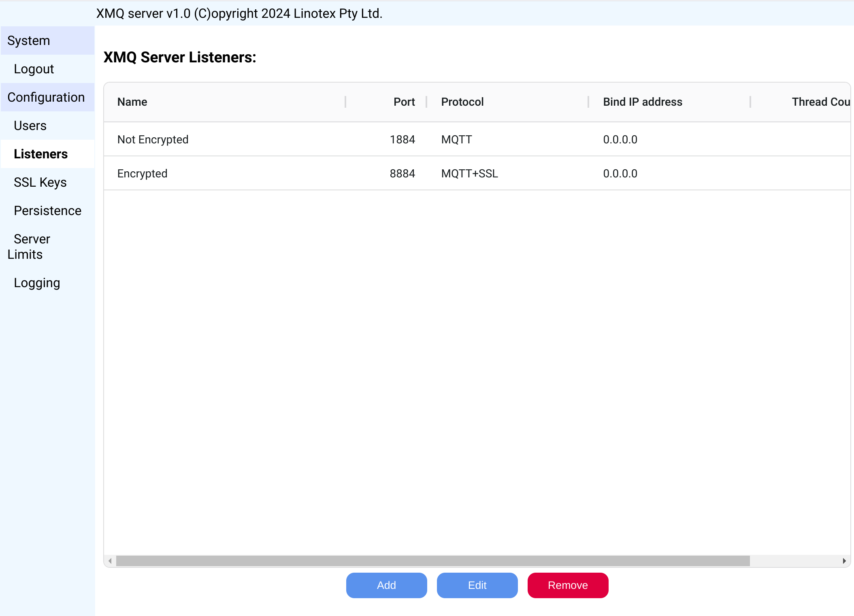Click the MQTT protocol cell
This screenshot has height=616, width=854.
(456, 140)
